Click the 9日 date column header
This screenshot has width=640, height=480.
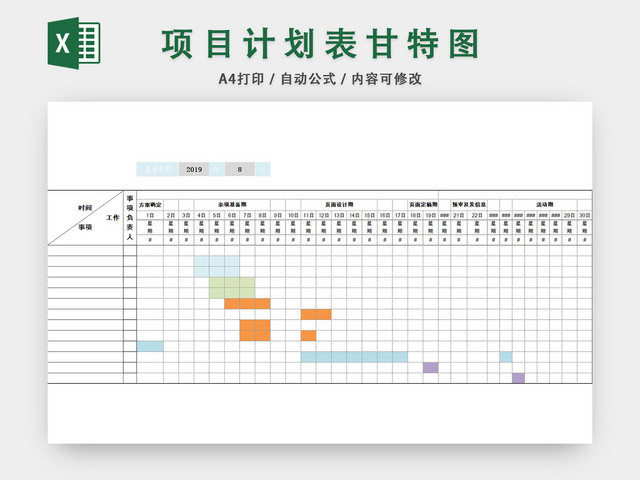tap(278, 215)
